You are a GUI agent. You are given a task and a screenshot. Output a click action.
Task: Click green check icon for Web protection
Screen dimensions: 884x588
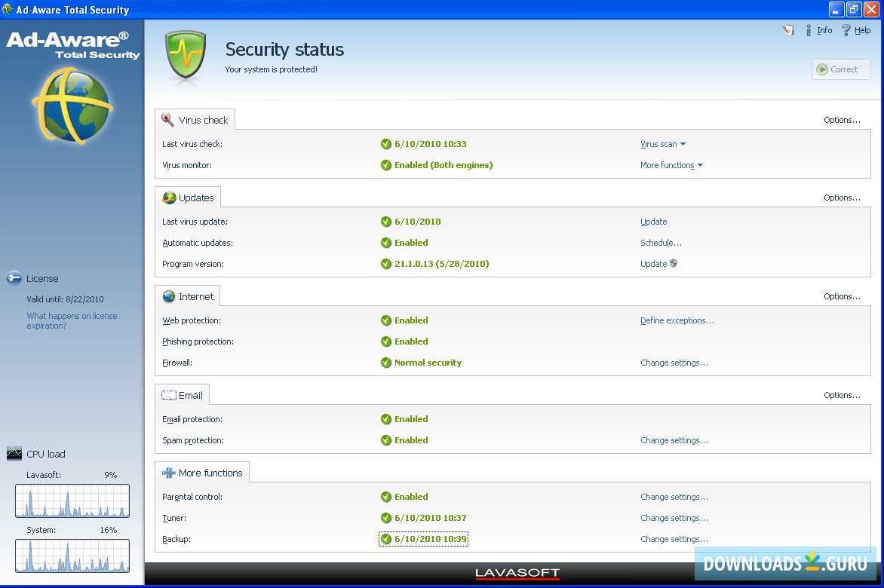[x=385, y=320]
